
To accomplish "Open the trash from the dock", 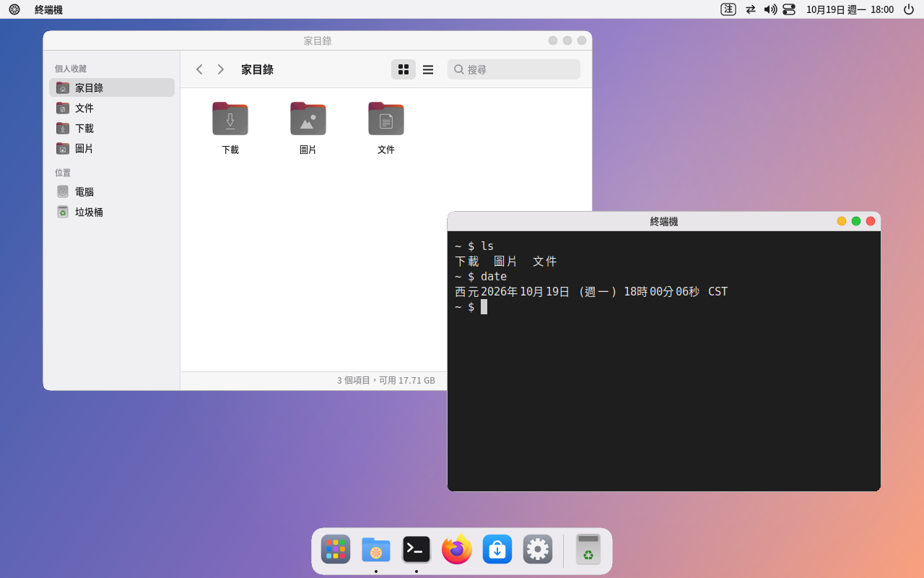I will point(588,549).
